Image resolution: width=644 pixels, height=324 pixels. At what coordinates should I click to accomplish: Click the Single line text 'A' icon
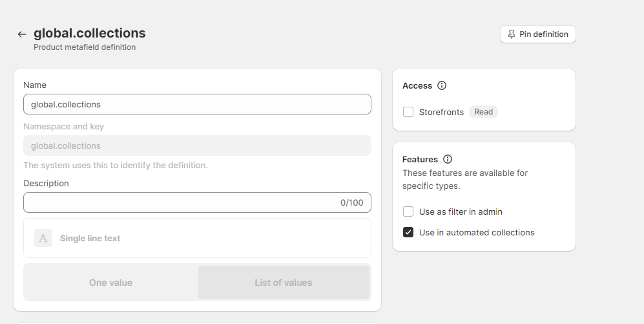(x=43, y=238)
